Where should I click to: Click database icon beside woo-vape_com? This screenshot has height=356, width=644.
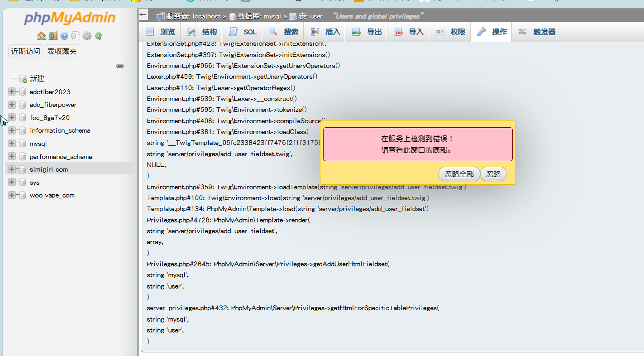(22, 195)
